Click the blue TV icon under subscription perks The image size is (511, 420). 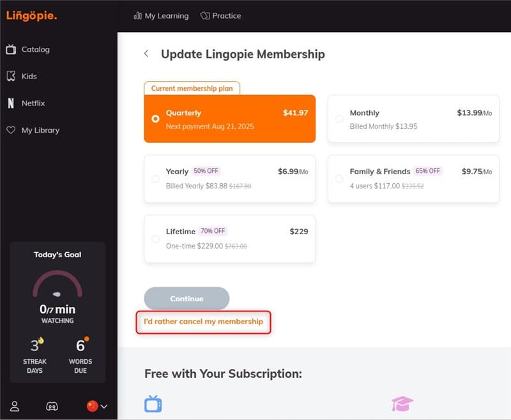[153, 403]
